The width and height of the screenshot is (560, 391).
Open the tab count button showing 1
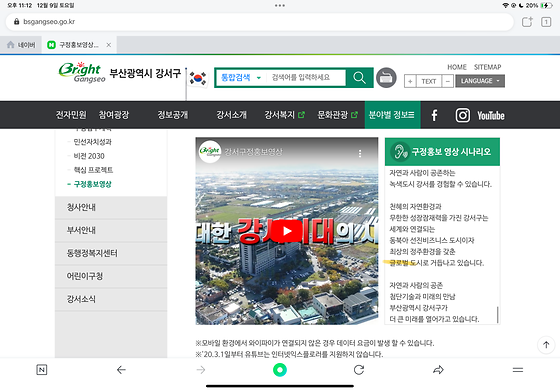point(546,22)
